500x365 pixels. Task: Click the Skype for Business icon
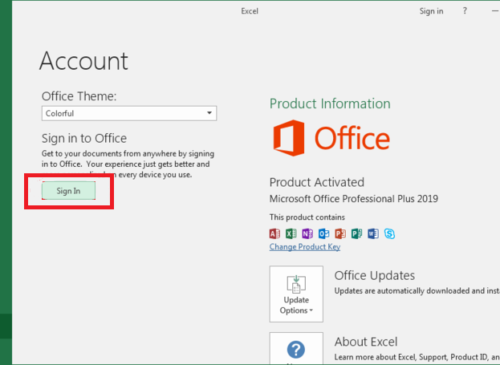[389, 234]
